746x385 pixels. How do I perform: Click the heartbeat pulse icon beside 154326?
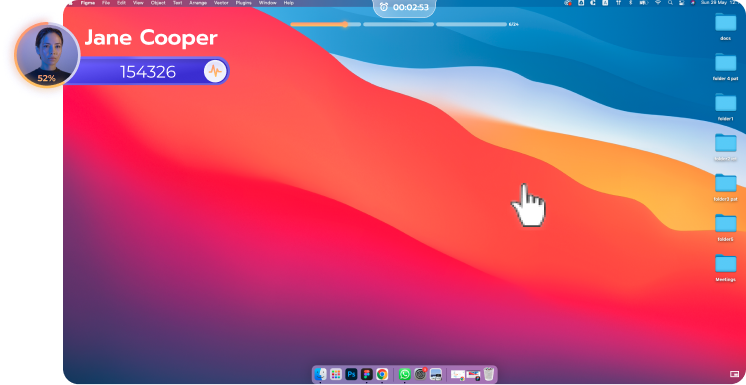point(215,72)
